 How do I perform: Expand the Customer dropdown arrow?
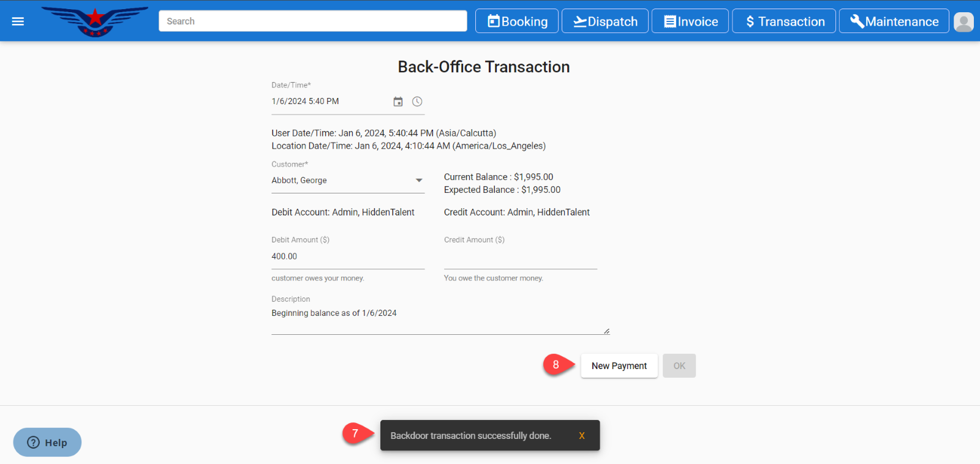pyautogui.click(x=419, y=181)
